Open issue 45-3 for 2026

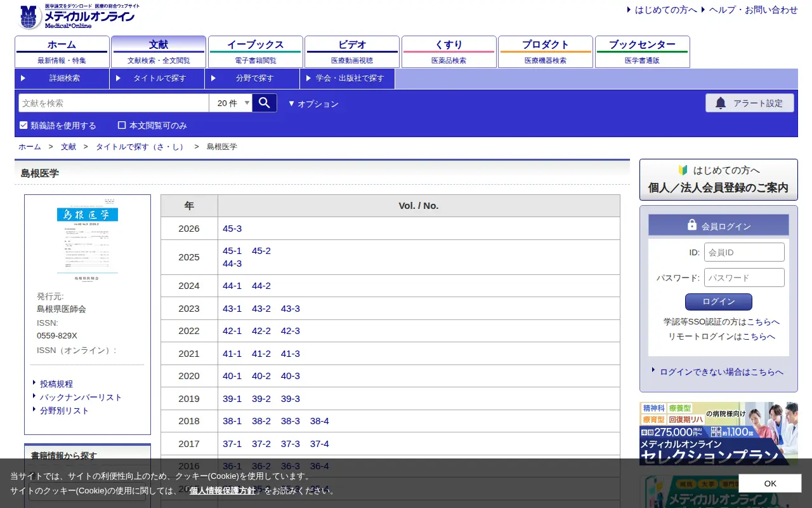click(x=232, y=229)
